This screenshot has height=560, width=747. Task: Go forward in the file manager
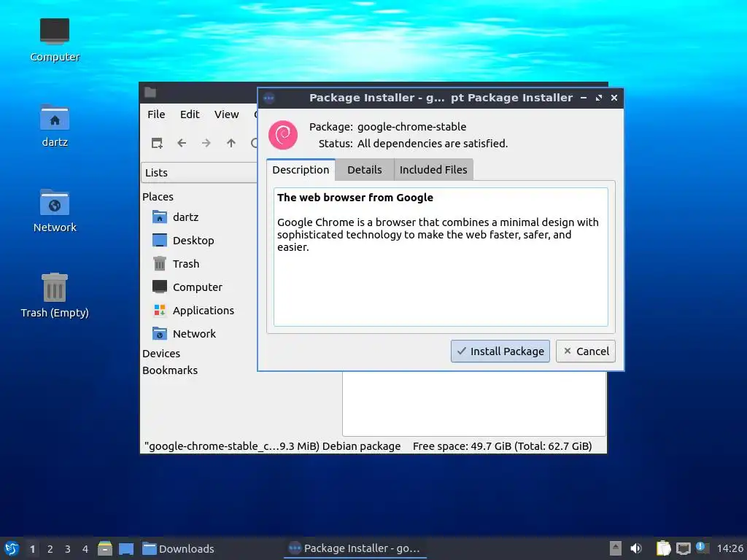point(206,143)
